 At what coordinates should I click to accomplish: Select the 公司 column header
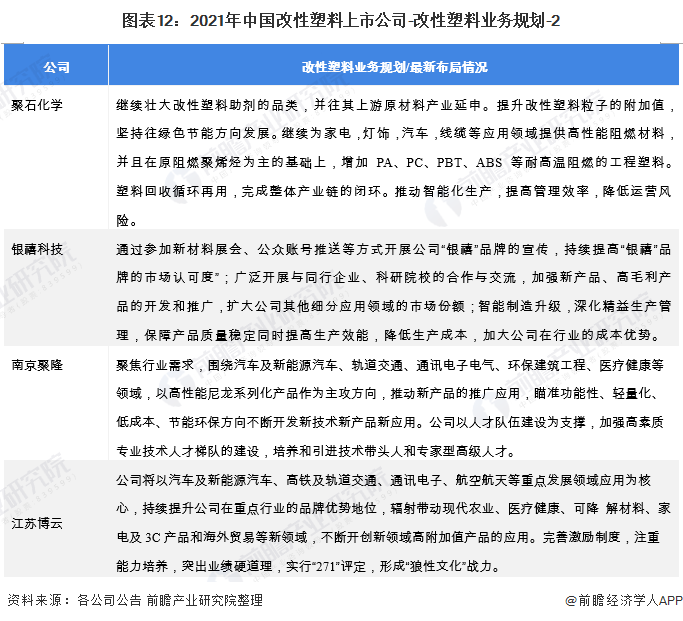pyautogui.click(x=57, y=68)
